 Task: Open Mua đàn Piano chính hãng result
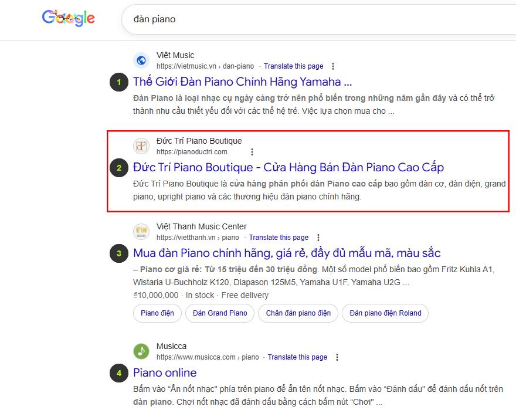287,253
